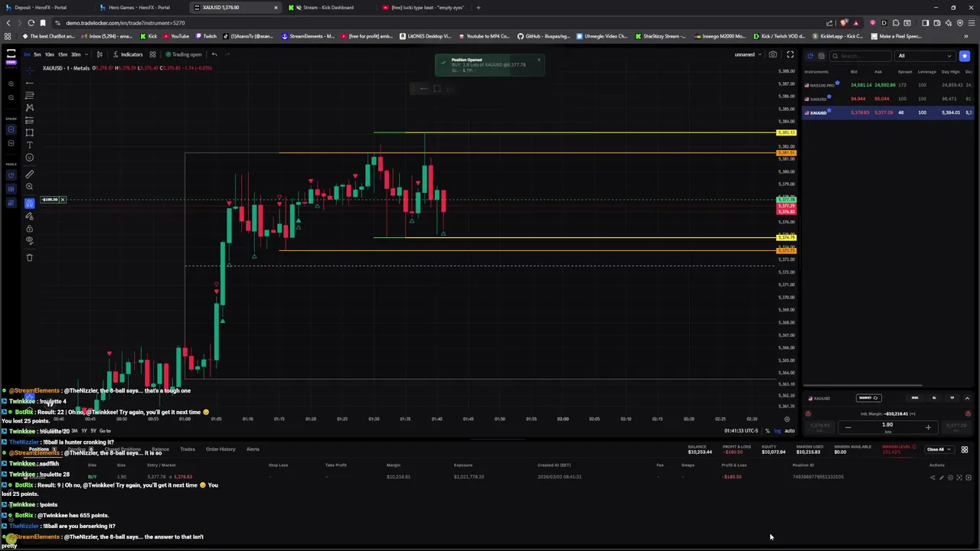The width and height of the screenshot is (980, 551).
Task: Open the emoji sticker tool
Action: pyautogui.click(x=29, y=158)
